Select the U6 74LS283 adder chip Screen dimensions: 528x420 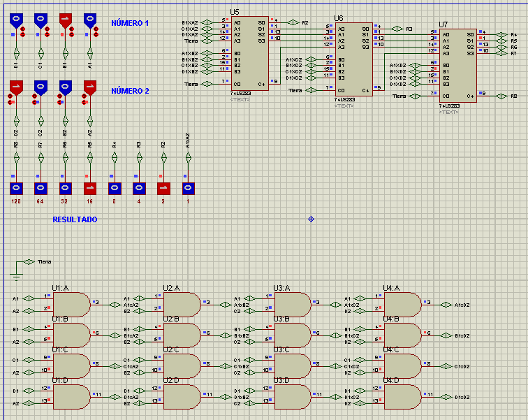click(x=353, y=59)
